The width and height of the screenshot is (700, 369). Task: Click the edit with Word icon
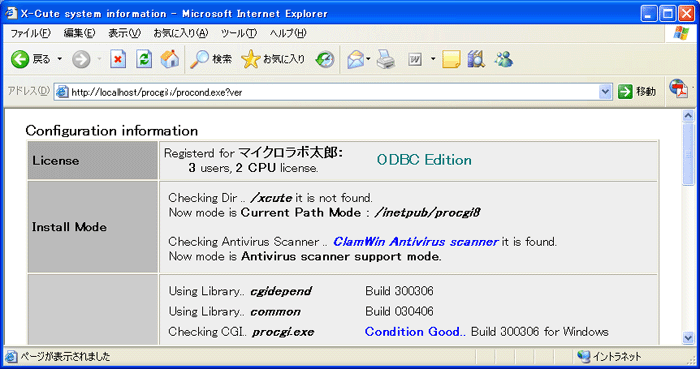pos(415,59)
